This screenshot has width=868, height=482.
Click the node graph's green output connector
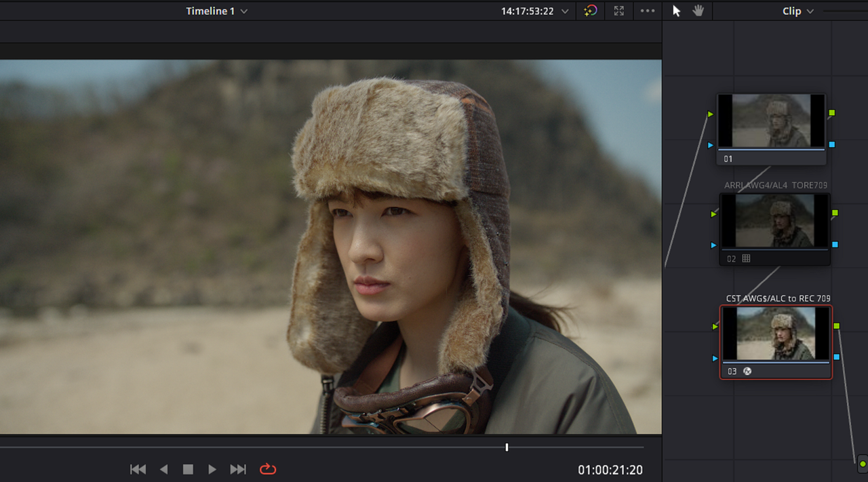coord(863,464)
